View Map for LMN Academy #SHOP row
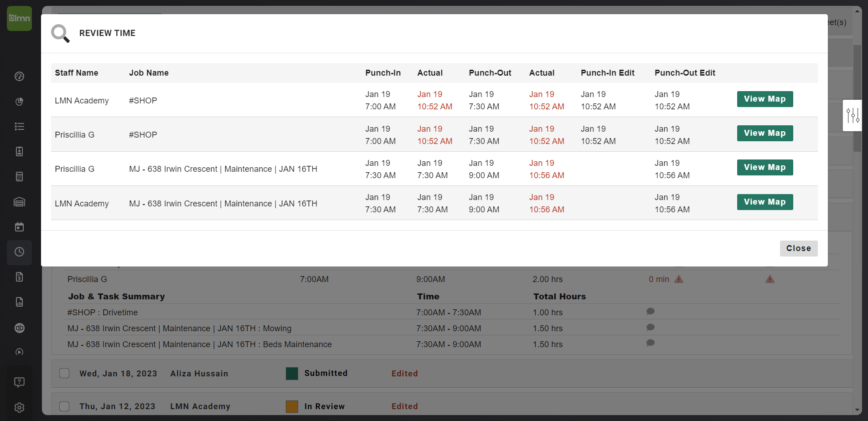 [x=765, y=99]
